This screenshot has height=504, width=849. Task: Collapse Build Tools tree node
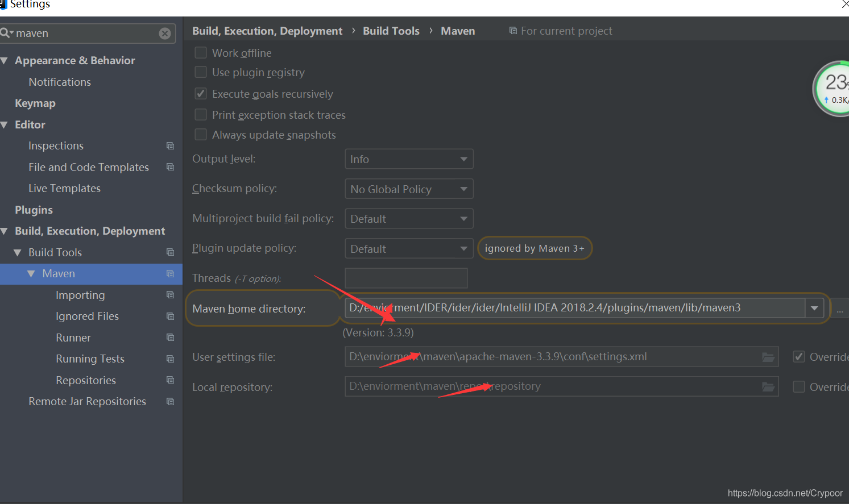(x=18, y=252)
